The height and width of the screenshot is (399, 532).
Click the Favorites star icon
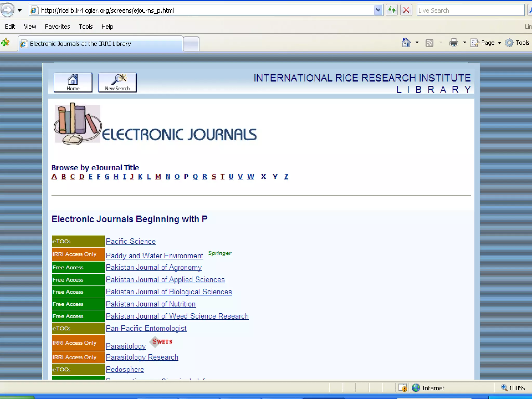(6, 43)
